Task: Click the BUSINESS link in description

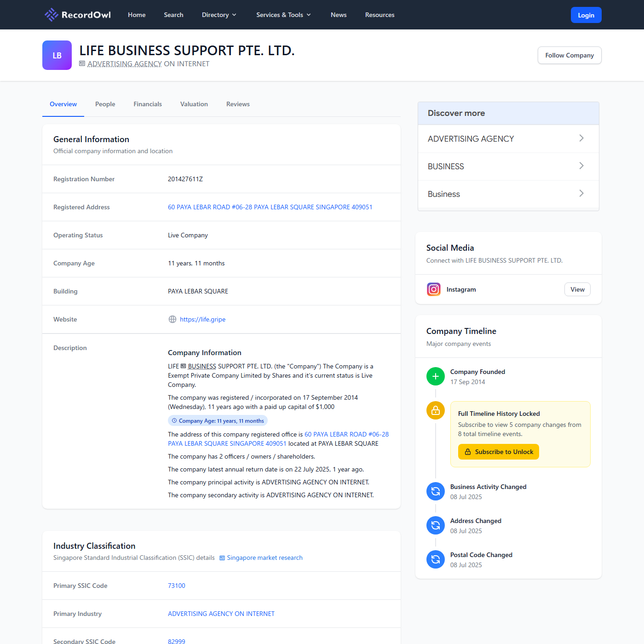Action: coord(202,366)
